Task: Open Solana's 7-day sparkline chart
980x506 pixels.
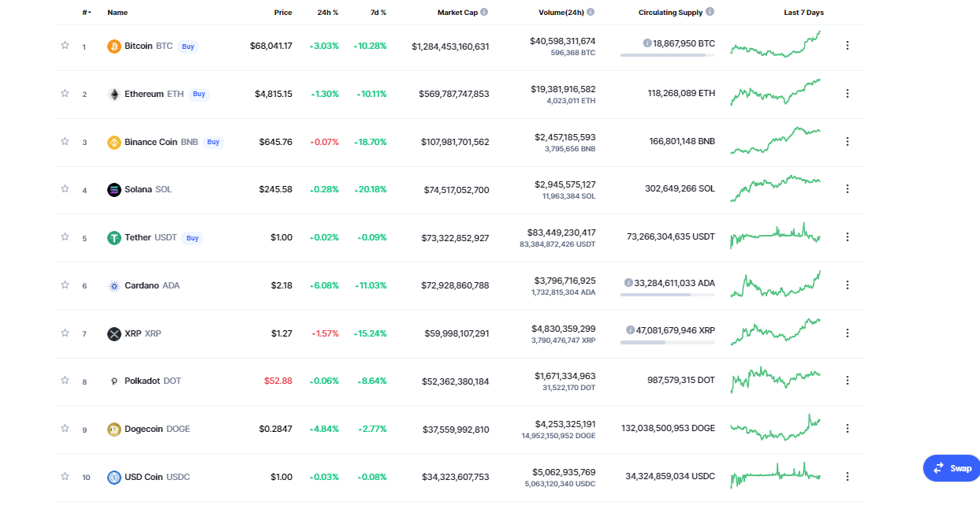Action: [776, 188]
